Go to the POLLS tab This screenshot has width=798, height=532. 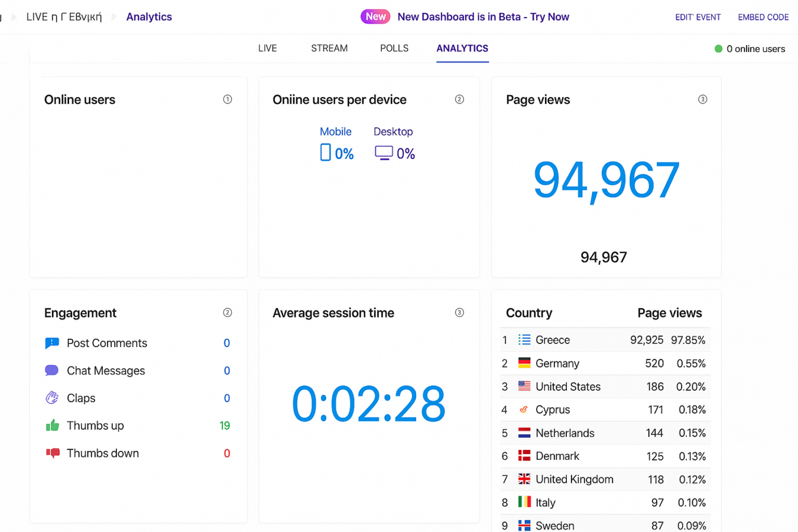tap(394, 48)
